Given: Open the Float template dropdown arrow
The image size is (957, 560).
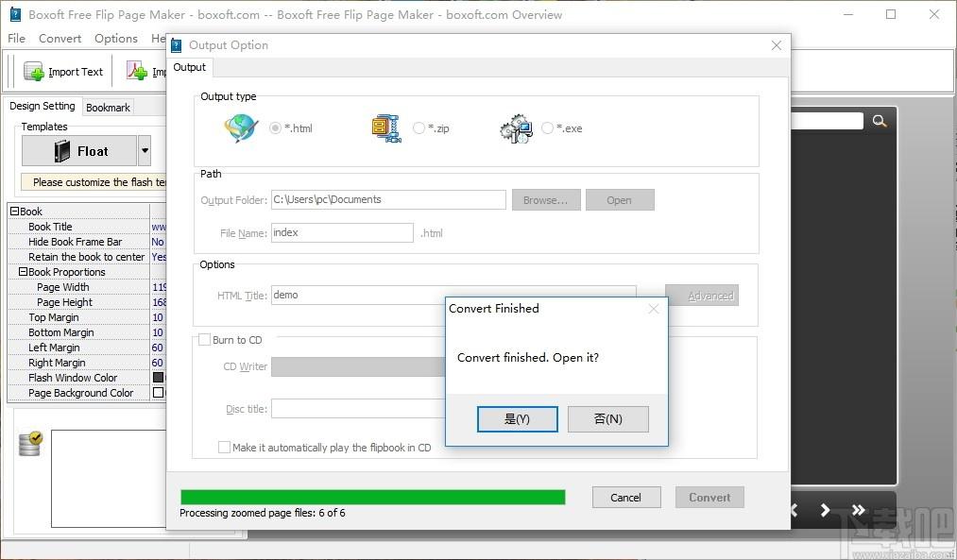Looking at the screenshot, I should click(x=145, y=151).
